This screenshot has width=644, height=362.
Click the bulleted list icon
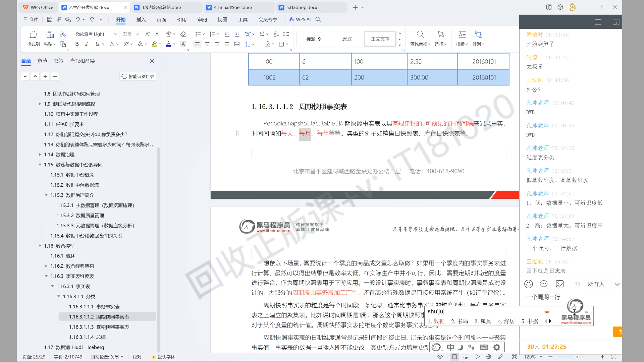(198, 34)
